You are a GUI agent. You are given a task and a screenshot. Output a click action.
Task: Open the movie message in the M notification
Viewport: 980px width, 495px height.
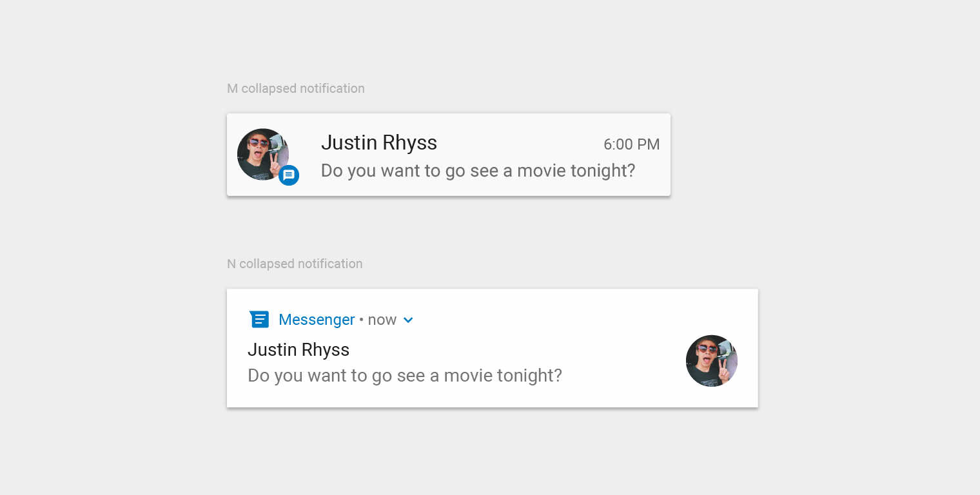pos(478,170)
